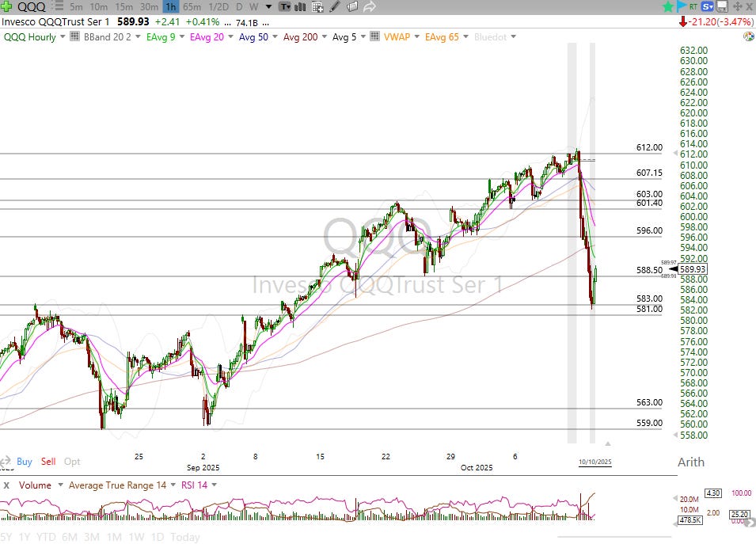Set the chart range to 1D

pos(158,537)
